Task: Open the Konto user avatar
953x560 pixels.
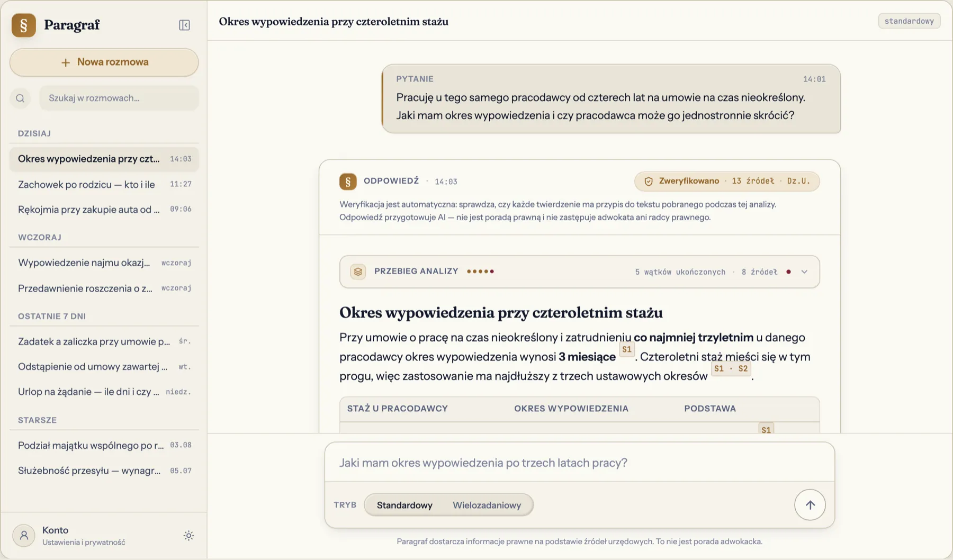Action: point(24,535)
